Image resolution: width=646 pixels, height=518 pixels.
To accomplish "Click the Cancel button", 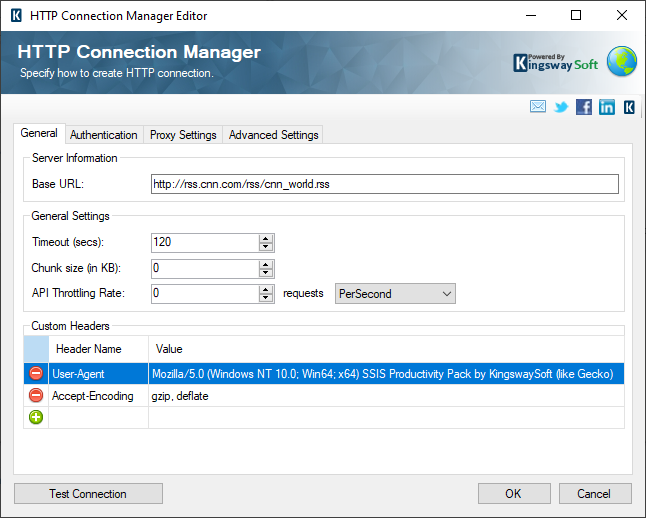I will (x=595, y=493).
